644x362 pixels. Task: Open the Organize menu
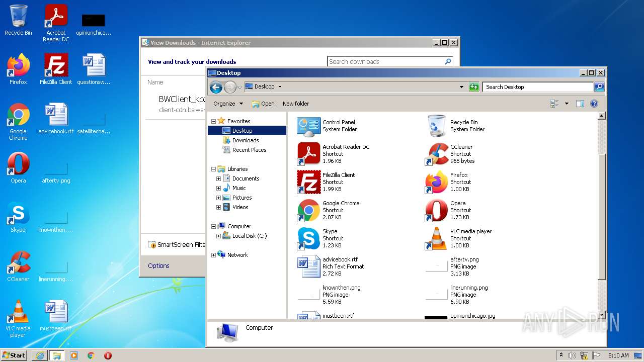point(228,104)
